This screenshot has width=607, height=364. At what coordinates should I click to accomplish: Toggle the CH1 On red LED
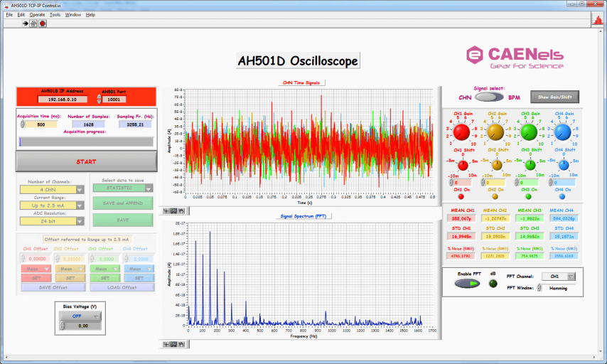(x=461, y=196)
